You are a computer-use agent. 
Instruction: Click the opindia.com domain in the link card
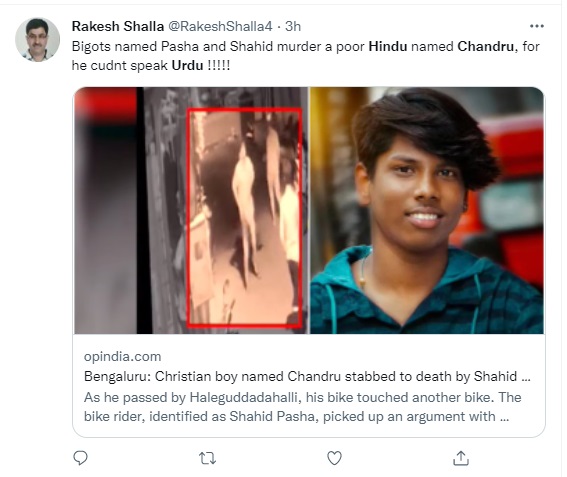click(122, 357)
